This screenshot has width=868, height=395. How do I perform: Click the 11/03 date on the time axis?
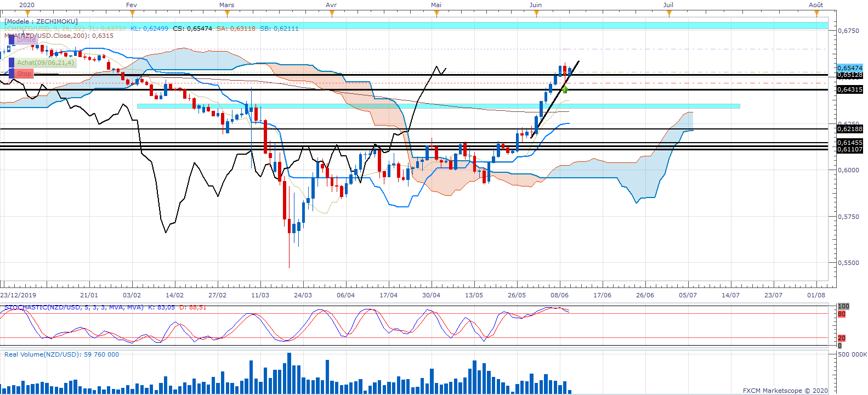pyautogui.click(x=260, y=295)
